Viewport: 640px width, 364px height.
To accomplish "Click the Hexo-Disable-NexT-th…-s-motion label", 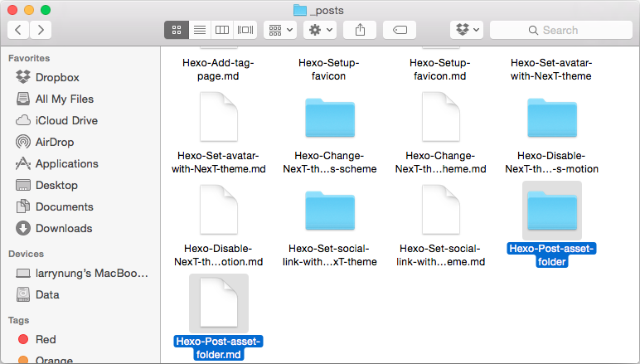I will click(x=552, y=162).
